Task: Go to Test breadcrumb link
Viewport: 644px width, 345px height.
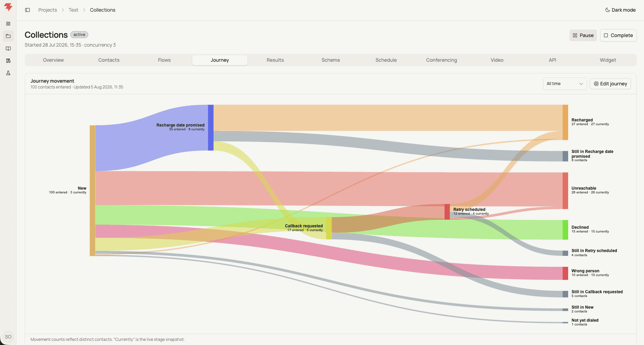Action: pos(73,10)
